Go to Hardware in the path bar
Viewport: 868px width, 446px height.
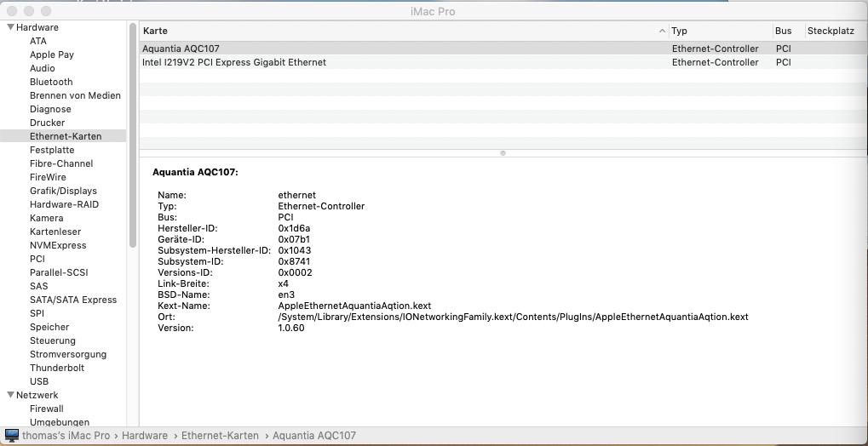point(145,436)
